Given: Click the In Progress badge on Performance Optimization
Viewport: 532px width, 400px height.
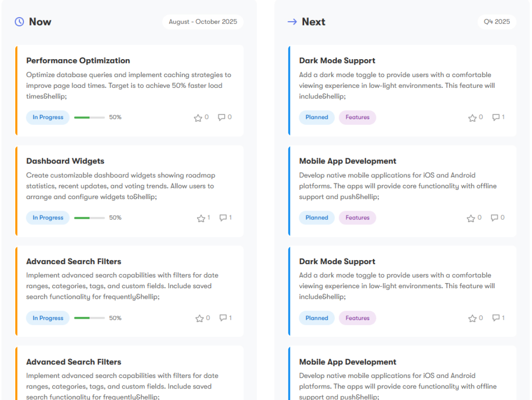Looking at the screenshot, I should click(48, 117).
